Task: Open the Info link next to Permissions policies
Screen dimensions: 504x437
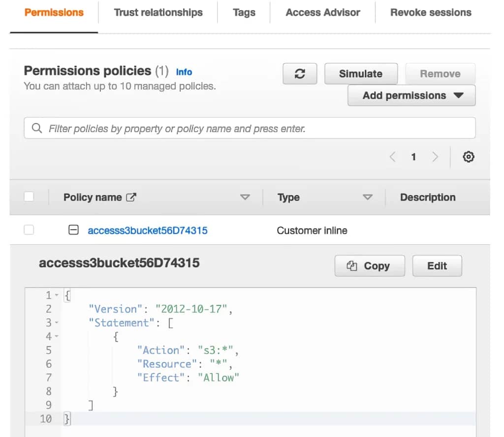Action: [184, 72]
